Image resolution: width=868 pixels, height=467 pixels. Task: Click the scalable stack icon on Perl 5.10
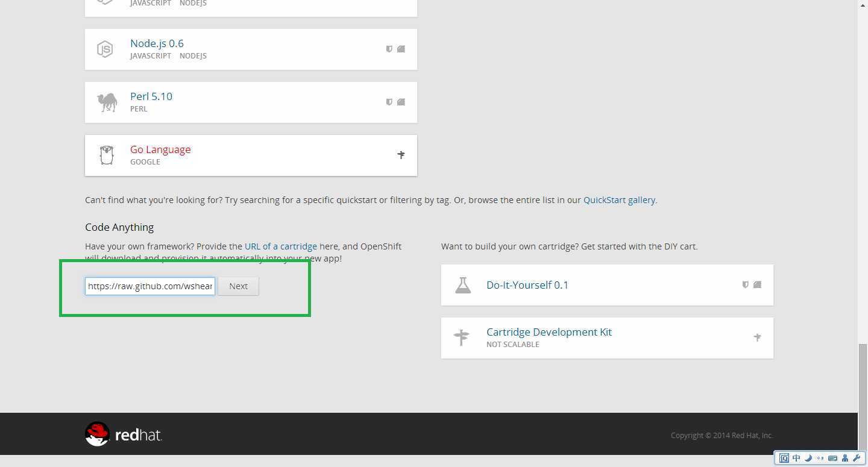click(401, 102)
